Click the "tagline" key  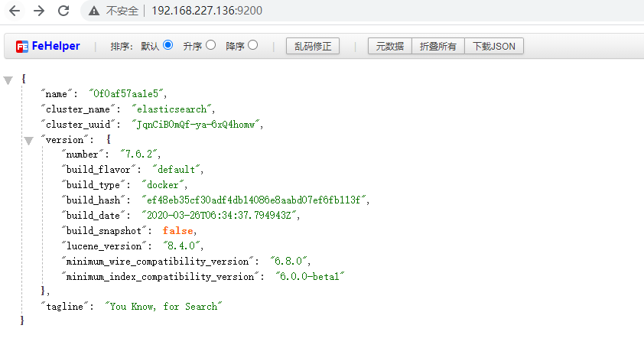pyautogui.click(x=64, y=307)
